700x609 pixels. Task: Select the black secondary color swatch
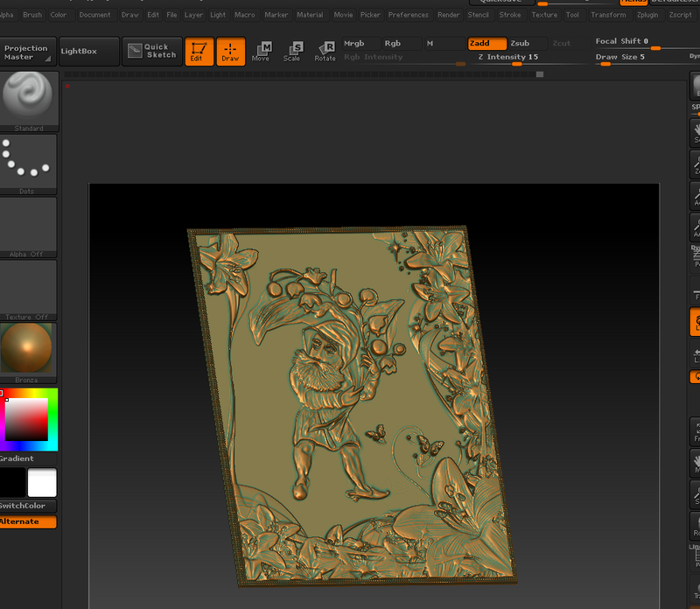[12, 483]
